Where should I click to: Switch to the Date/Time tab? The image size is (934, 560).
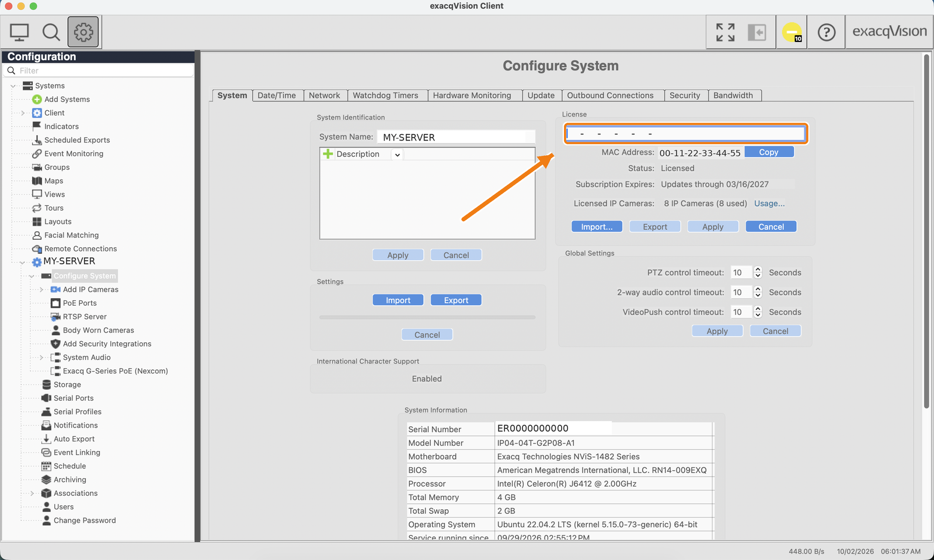click(x=277, y=96)
